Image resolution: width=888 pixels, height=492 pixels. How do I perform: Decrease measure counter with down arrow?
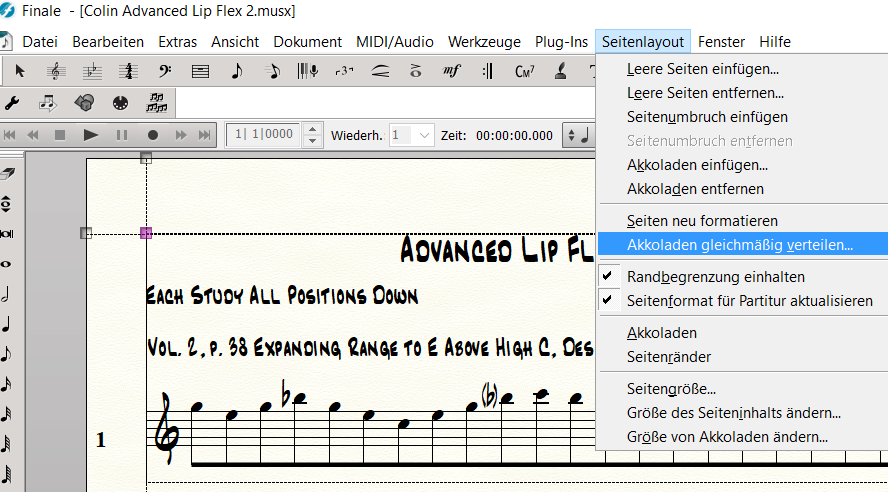tap(313, 141)
